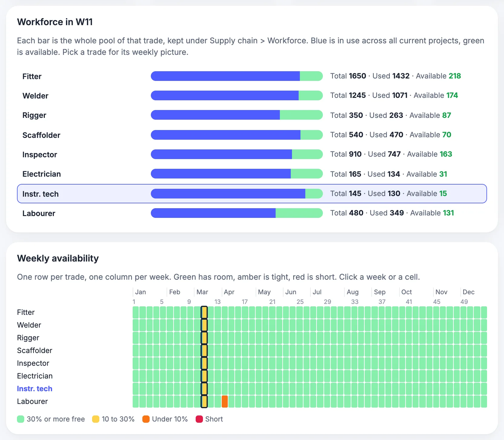The height and width of the screenshot is (440, 504).
Task: Click the blue Instr. tech heatmap label
Action: (x=35, y=389)
